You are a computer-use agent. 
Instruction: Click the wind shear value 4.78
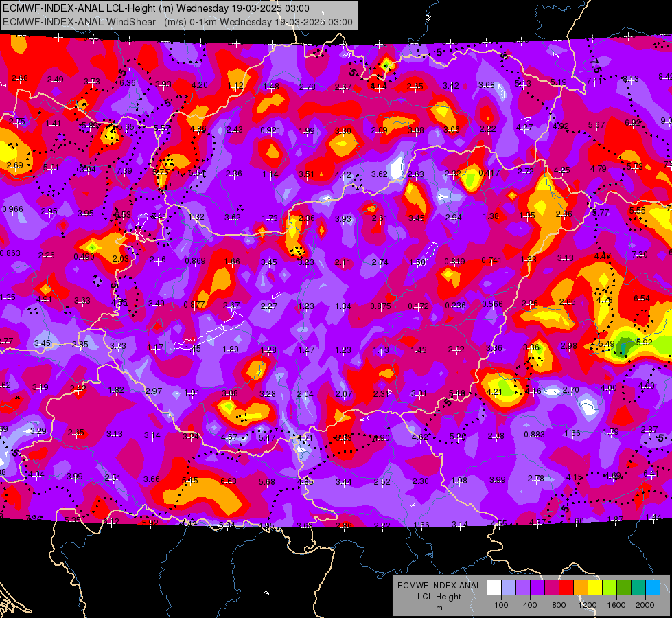point(604,300)
